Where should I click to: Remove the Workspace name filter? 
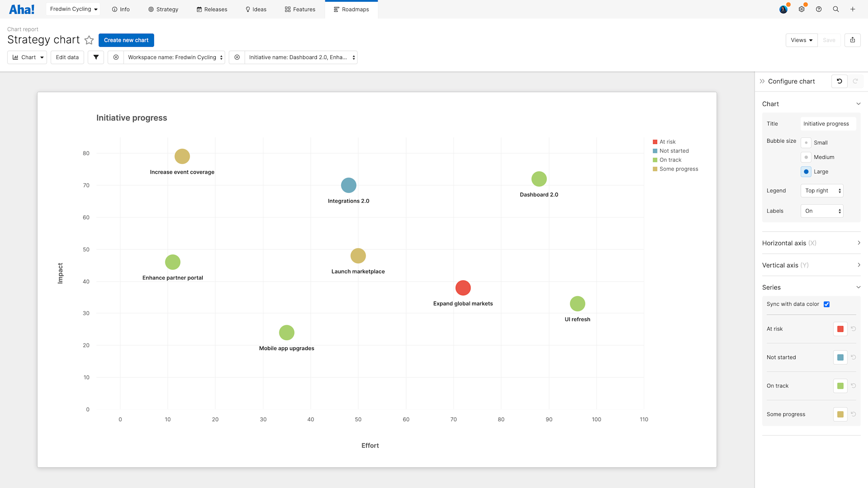coord(116,57)
